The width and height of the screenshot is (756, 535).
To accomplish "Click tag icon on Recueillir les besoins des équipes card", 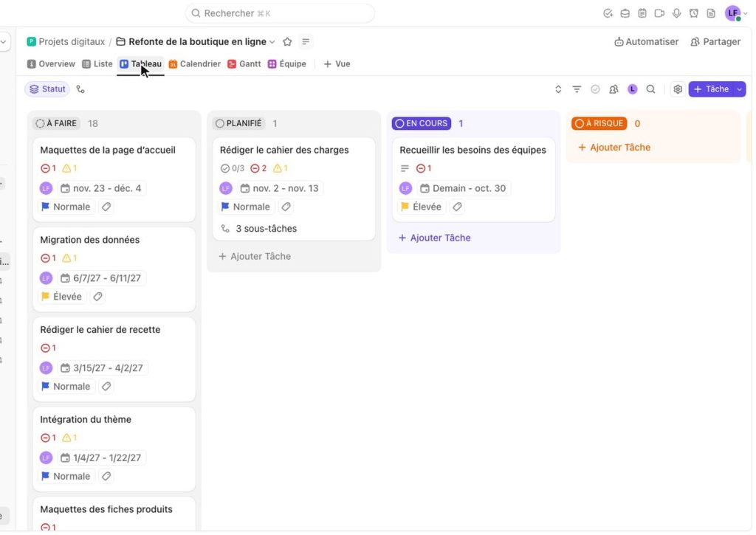I will point(457,207).
